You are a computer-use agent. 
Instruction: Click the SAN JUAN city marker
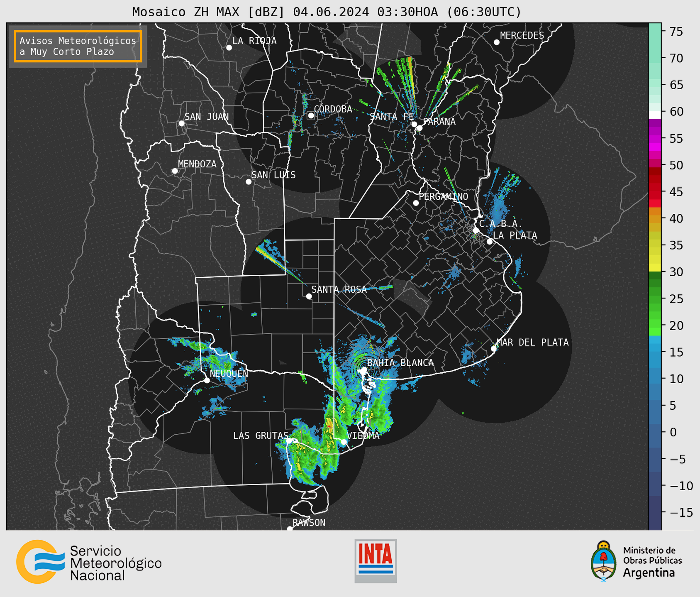(x=182, y=123)
